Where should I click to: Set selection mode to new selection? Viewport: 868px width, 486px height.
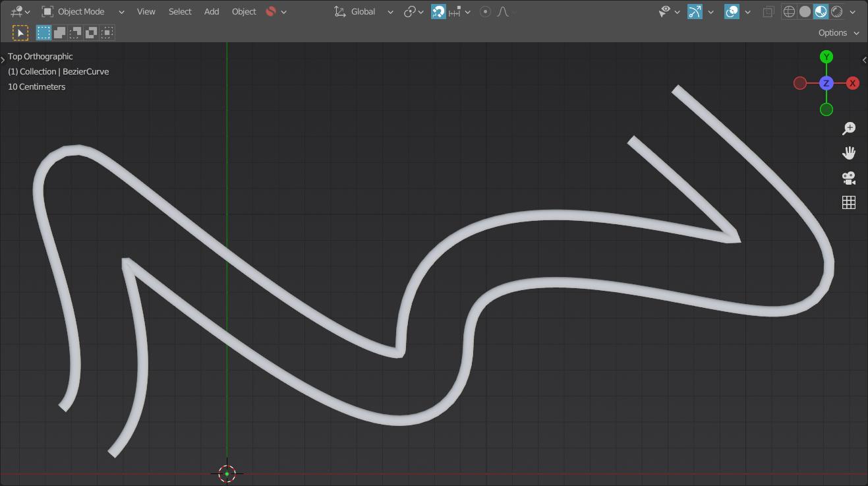pyautogui.click(x=43, y=32)
